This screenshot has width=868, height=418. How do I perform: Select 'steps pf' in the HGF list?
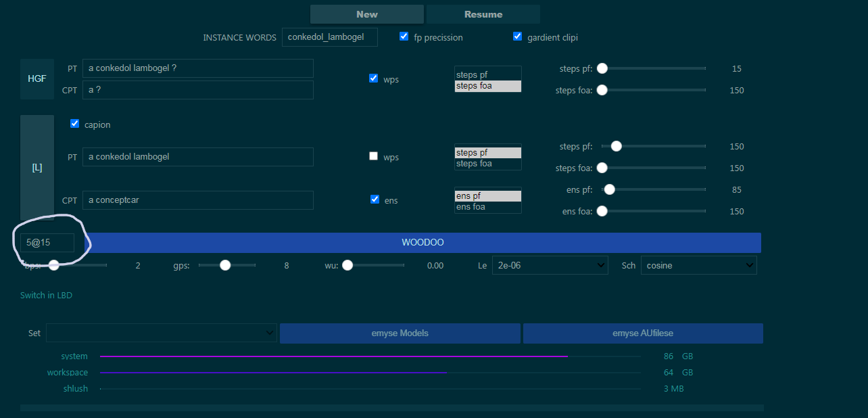tap(488, 74)
